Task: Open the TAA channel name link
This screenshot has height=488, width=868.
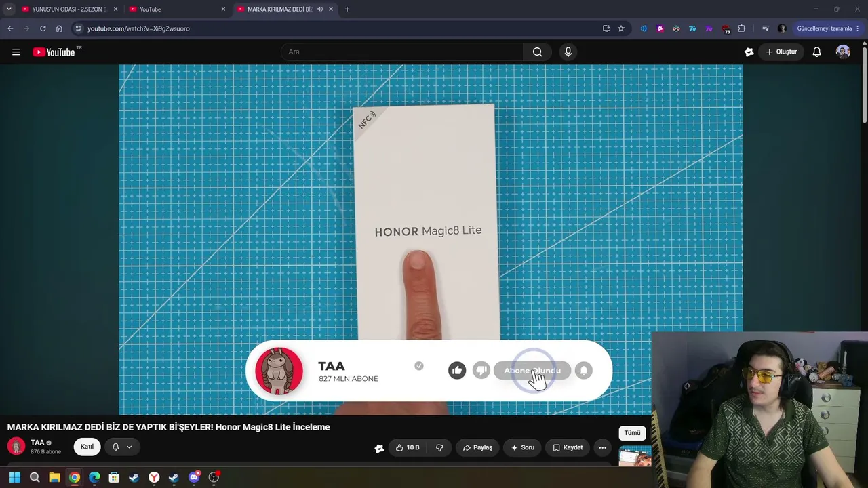Action: point(37,443)
